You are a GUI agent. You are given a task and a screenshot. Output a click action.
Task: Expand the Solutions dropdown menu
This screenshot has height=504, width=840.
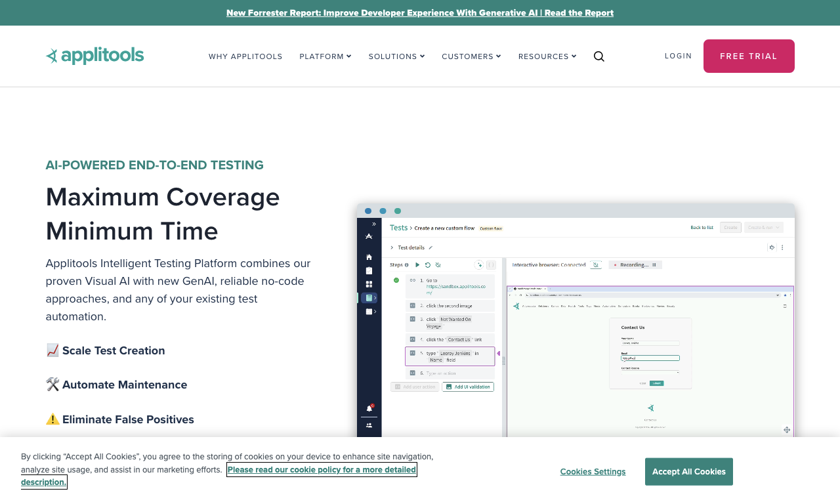(396, 56)
